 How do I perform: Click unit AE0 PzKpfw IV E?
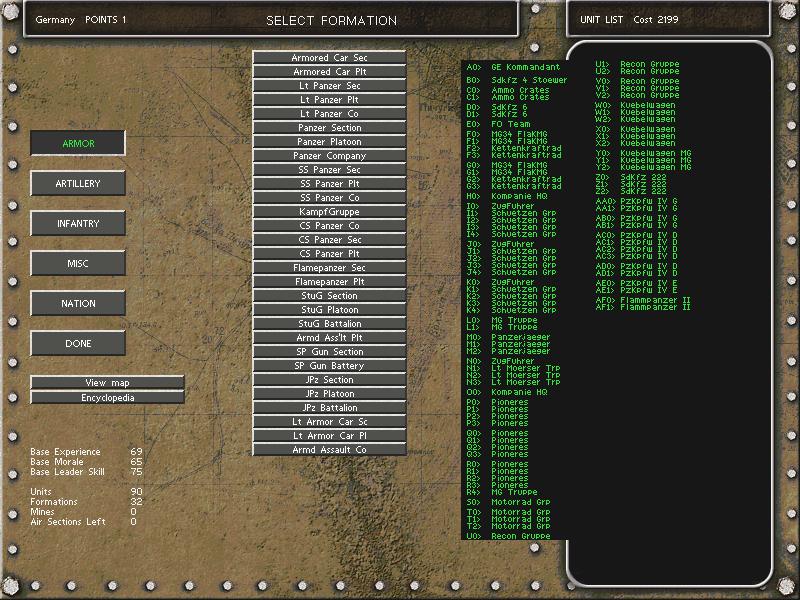point(637,283)
